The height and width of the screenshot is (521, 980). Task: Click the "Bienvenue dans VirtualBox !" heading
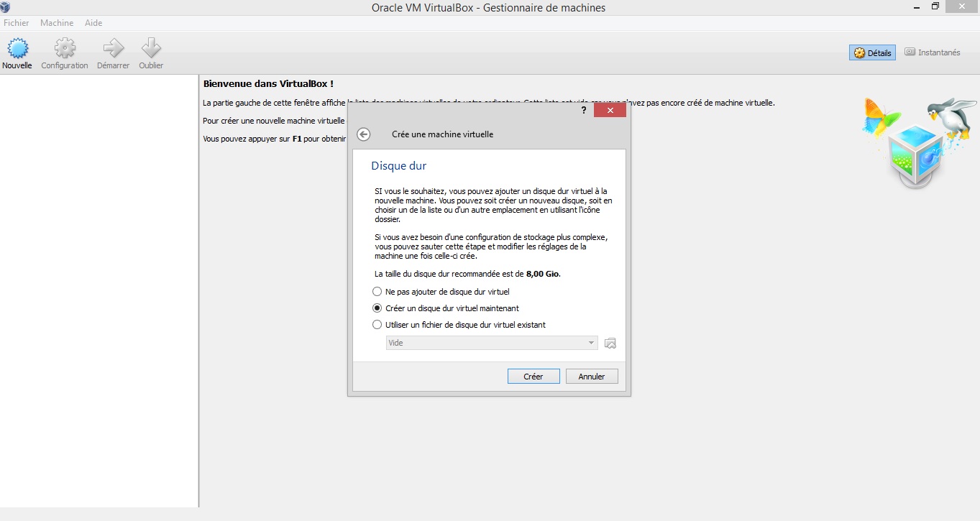click(268, 84)
